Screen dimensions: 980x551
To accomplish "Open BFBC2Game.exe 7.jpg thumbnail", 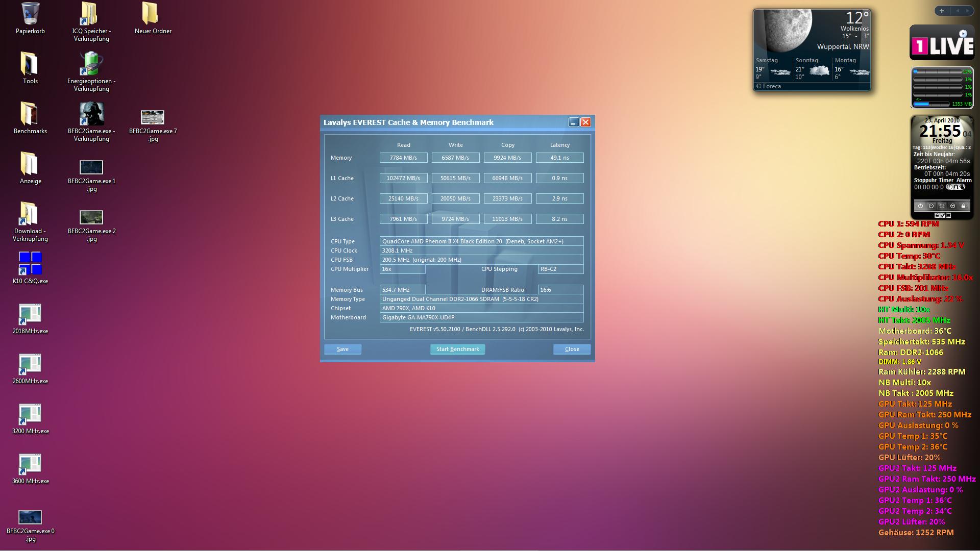I will [x=153, y=117].
